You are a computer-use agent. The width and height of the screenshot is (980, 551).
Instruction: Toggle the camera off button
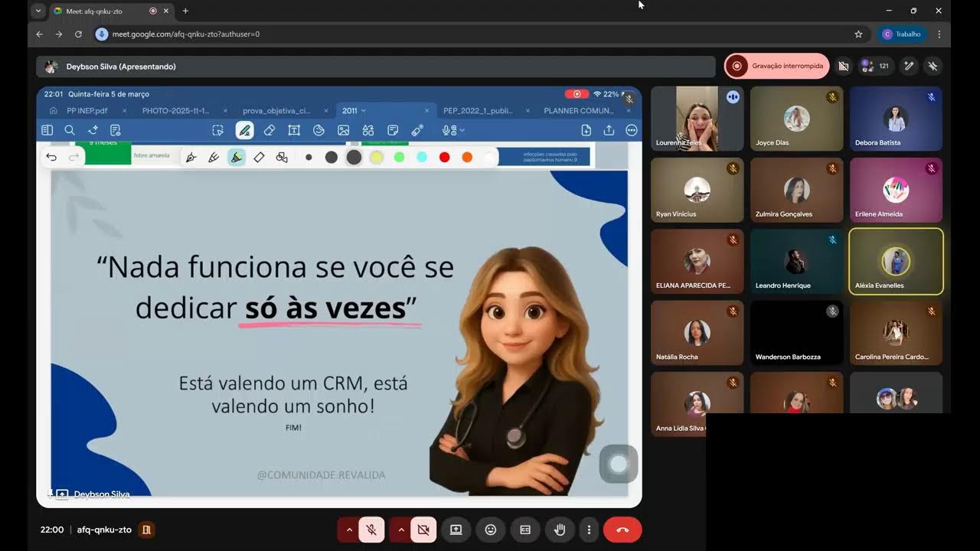(423, 530)
